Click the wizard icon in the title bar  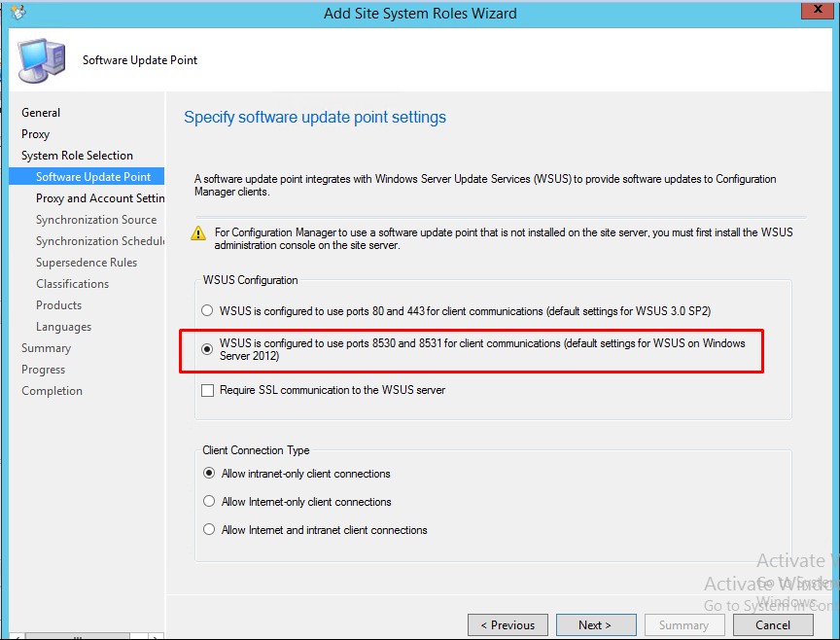[17, 13]
